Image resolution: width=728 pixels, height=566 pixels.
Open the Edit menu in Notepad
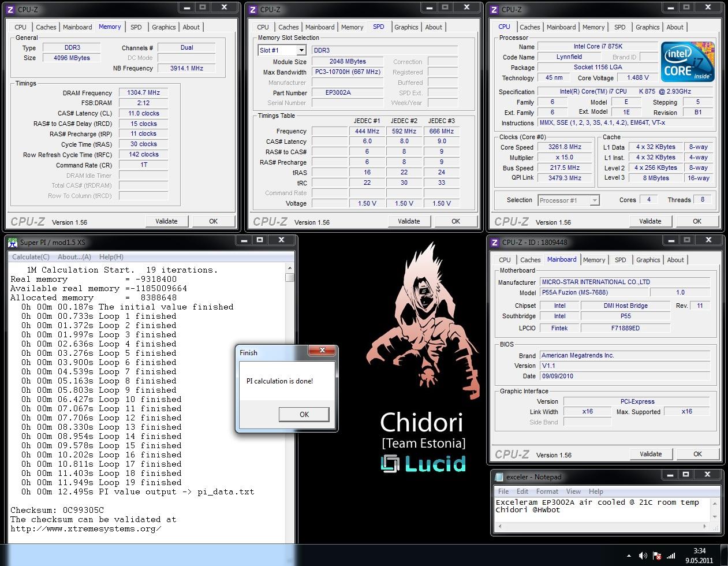click(x=522, y=491)
